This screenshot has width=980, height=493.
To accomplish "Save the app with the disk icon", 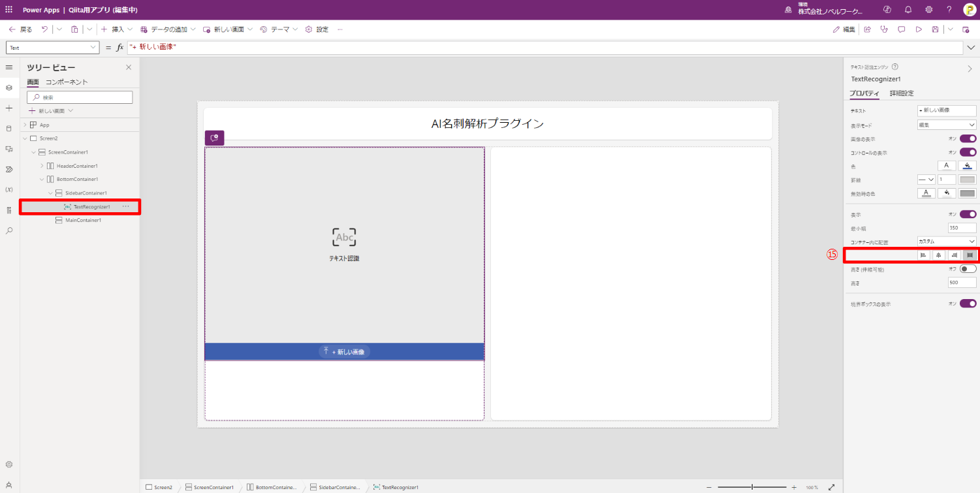I will pyautogui.click(x=934, y=29).
